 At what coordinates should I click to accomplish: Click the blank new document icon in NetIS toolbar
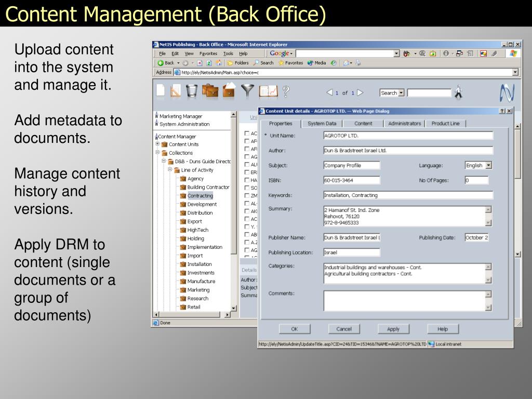tap(161, 91)
